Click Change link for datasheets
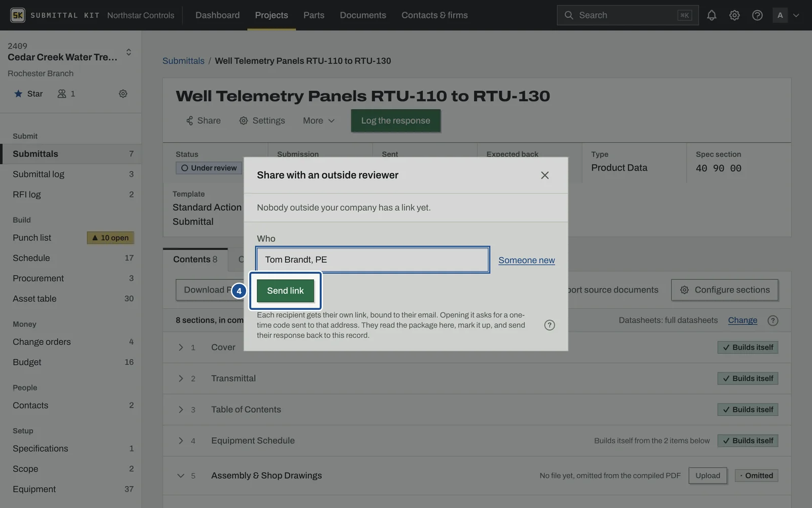 pos(742,320)
